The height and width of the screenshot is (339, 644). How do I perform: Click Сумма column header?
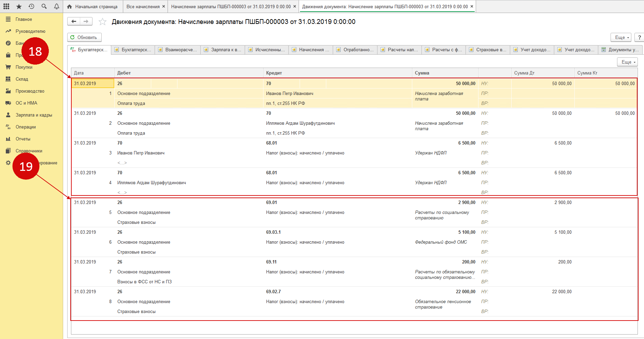tap(445, 73)
